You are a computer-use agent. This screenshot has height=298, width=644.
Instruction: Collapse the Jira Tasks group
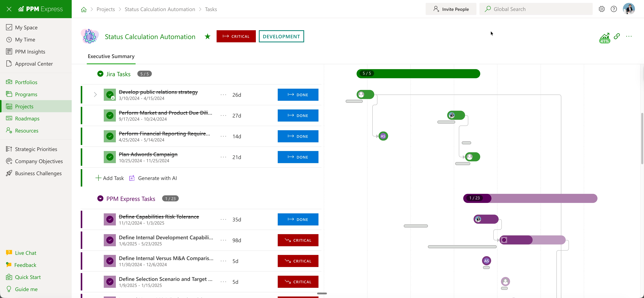point(100,74)
